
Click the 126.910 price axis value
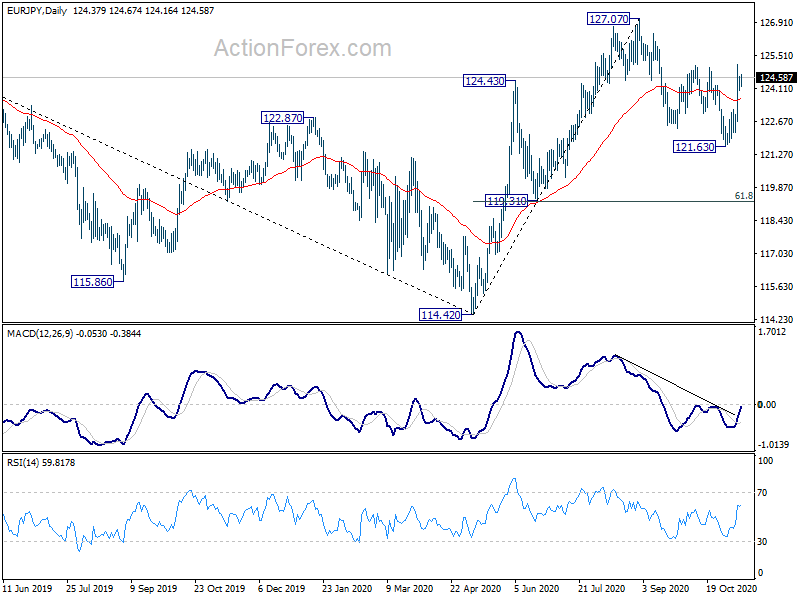[777, 22]
